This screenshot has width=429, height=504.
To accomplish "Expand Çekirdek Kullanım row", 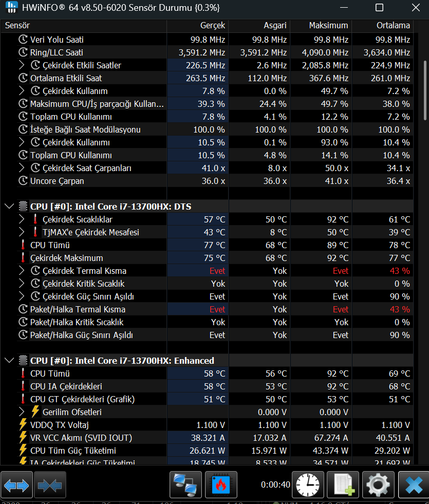I will [x=22, y=91].
